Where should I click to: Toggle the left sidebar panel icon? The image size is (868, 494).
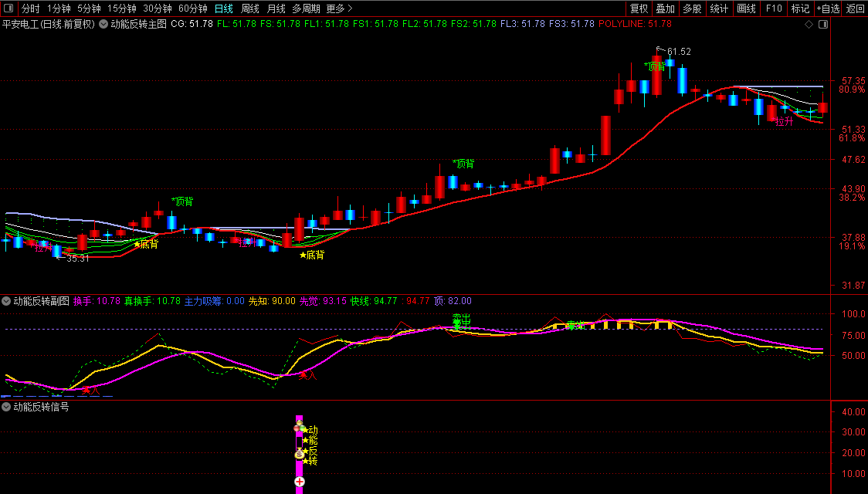click(x=8, y=8)
